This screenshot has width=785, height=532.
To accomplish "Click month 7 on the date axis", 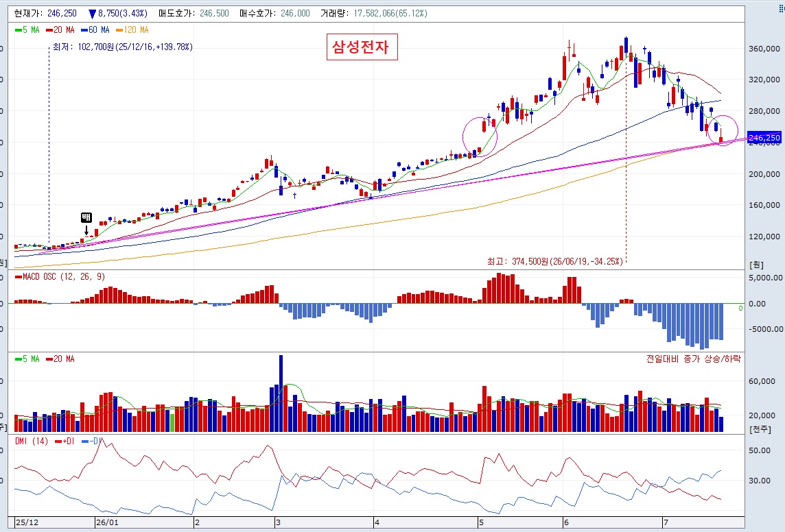I will (x=666, y=522).
